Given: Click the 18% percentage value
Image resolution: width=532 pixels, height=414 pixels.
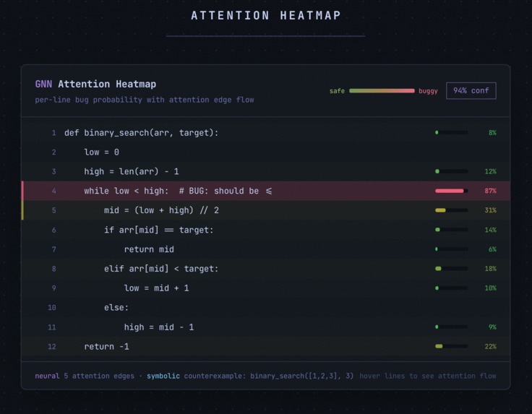Looking at the screenshot, I should coord(490,269).
